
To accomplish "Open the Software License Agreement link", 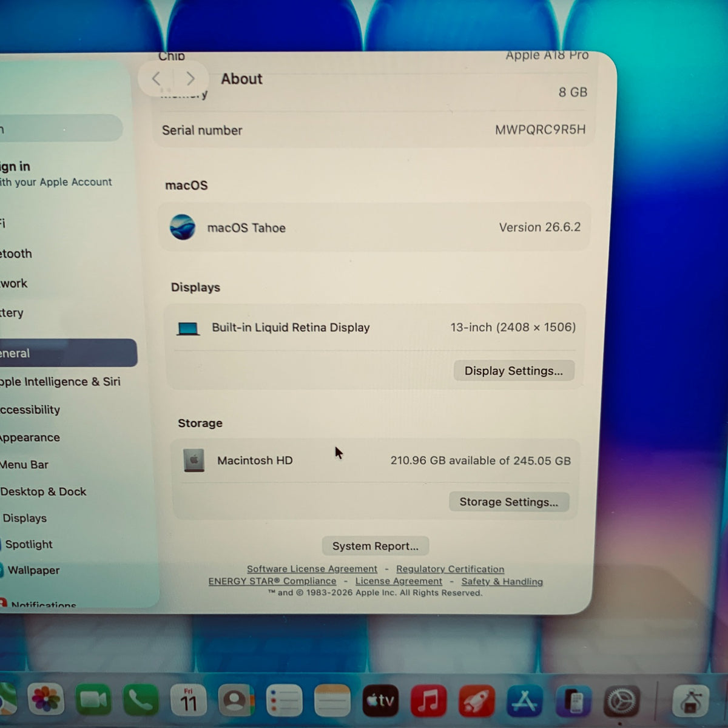I will (x=312, y=569).
